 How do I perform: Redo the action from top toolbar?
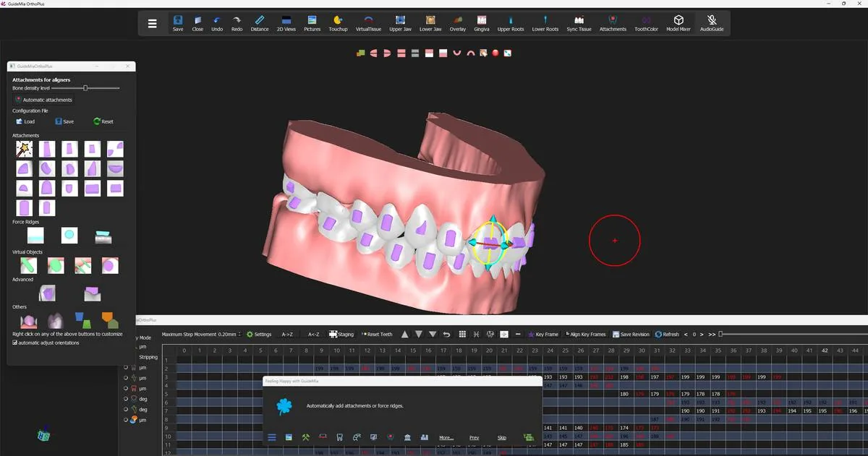click(x=237, y=23)
